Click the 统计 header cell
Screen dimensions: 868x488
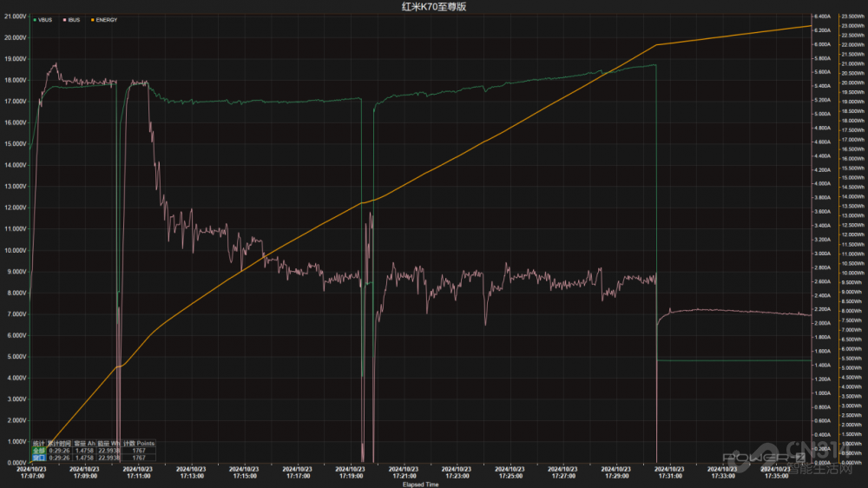coord(39,444)
